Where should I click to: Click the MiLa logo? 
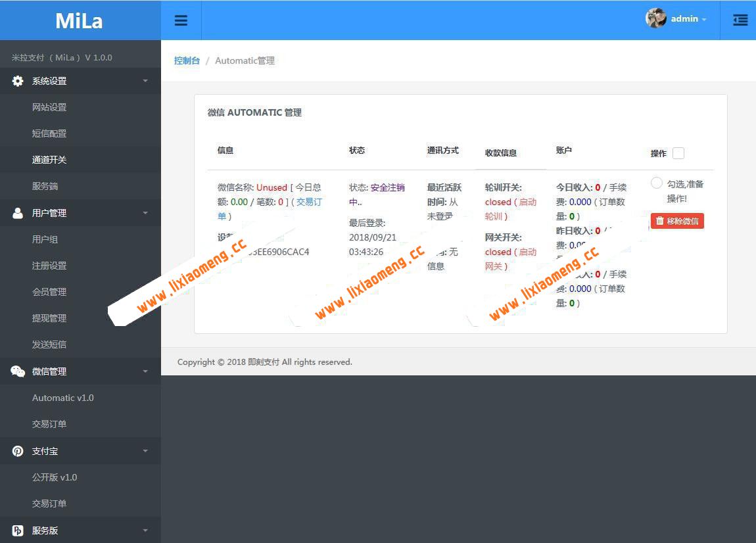pyautogui.click(x=79, y=20)
